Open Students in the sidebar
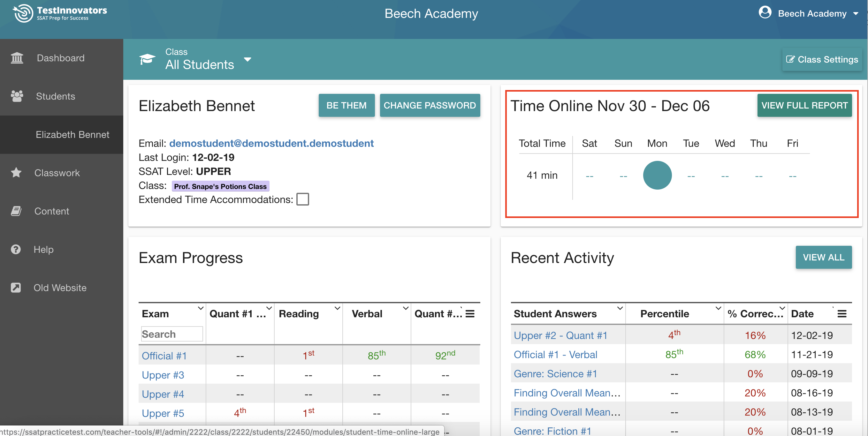The width and height of the screenshot is (868, 436). 62,96
